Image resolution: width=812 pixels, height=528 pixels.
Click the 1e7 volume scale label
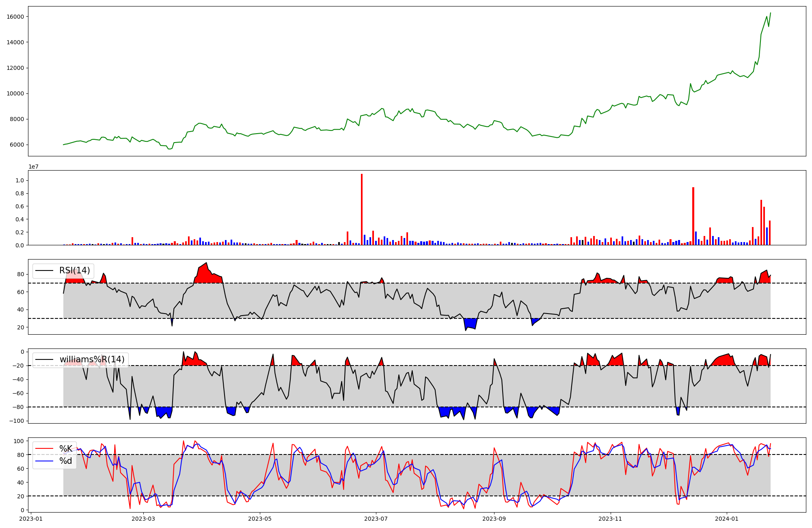click(33, 167)
